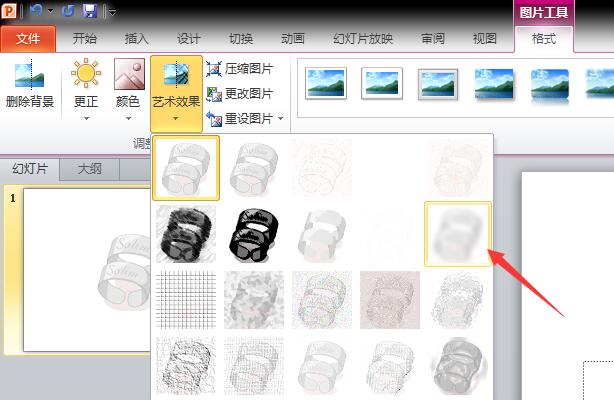Switch to the 开始 tab
The image size is (614, 400).
(85, 39)
